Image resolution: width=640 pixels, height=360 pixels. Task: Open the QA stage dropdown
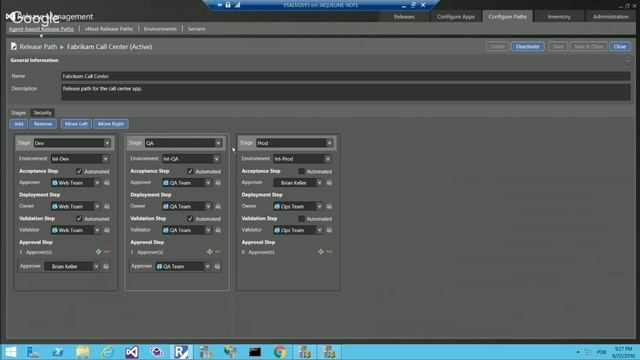tap(218, 143)
